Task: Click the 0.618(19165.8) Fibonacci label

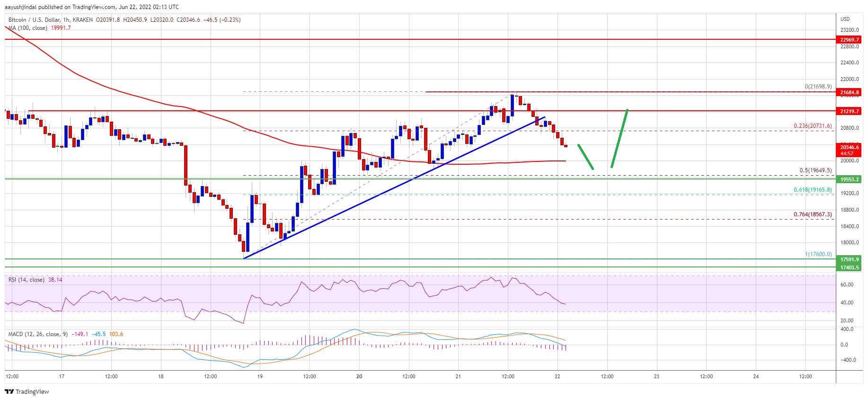Action: [x=813, y=190]
